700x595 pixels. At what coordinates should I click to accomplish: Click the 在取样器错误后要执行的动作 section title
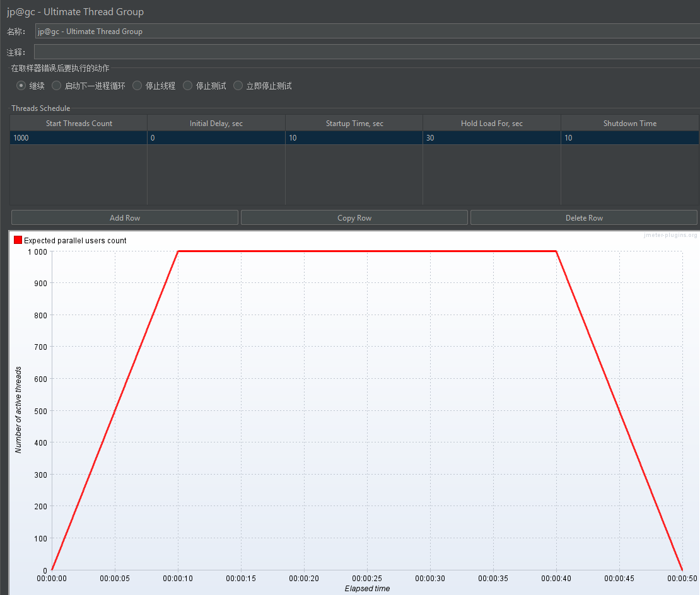[61, 68]
